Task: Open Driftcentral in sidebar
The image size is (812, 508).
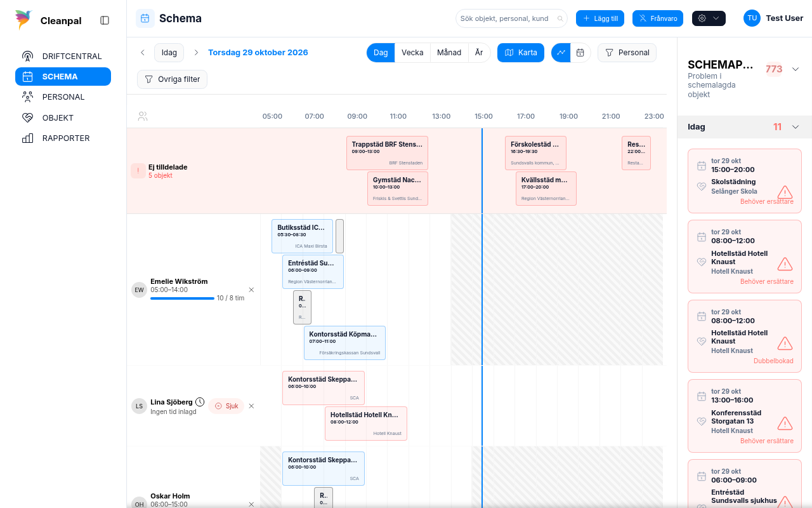Action: [63, 56]
